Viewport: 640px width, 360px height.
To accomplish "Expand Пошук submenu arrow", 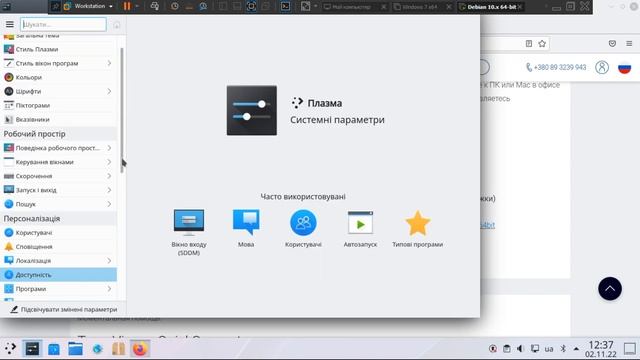I will [109, 204].
